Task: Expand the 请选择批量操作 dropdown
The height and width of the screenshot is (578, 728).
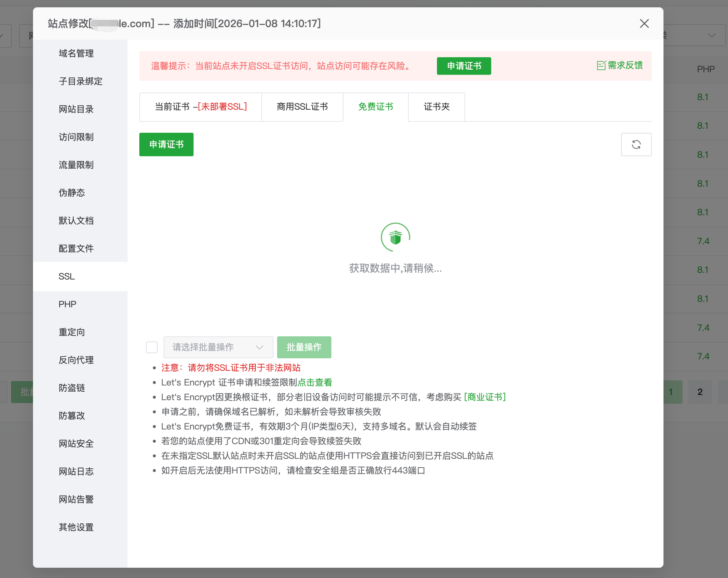Action: point(218,347)
